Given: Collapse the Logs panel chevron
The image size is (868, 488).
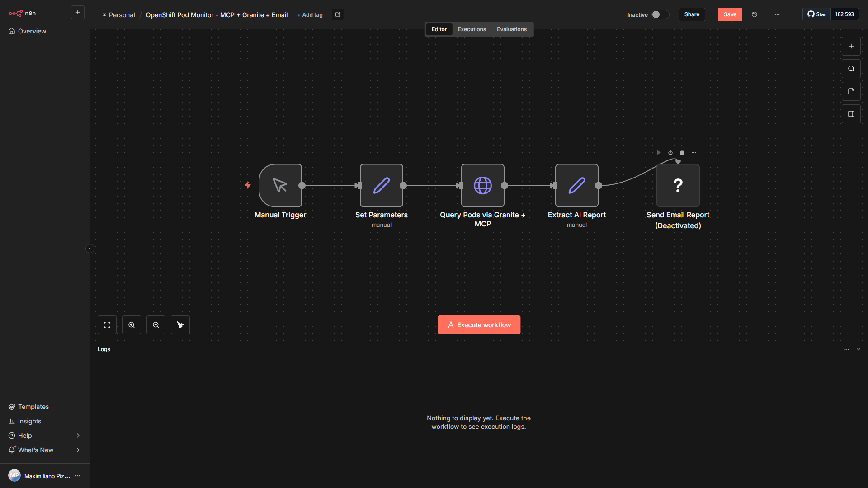Looking at the screenshot, I should click(x=859, y=349).
